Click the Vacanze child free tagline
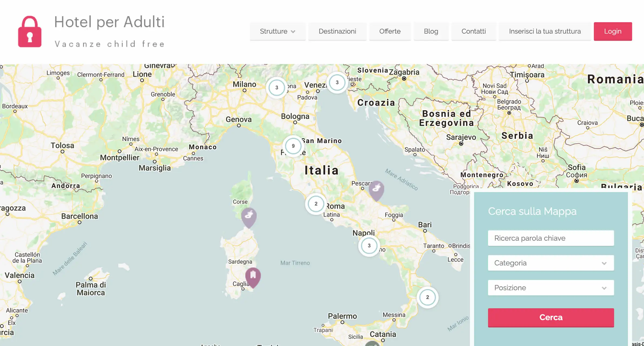This screenshot has height=346, width=644. tap(110, 44)
